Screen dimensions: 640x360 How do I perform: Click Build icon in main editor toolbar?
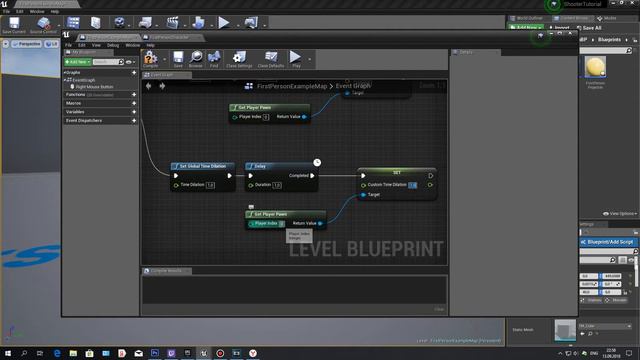[198, 23]
